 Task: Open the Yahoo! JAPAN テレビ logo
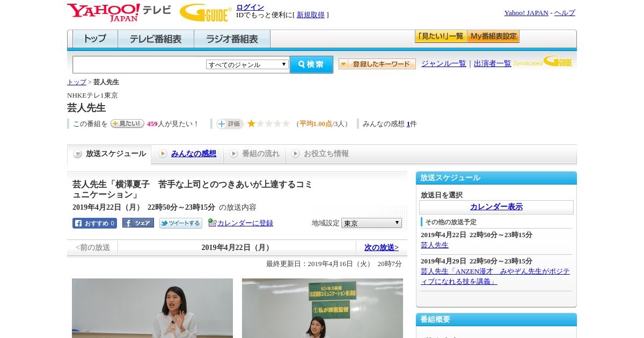pyautogui.click(x=119, y=12)
